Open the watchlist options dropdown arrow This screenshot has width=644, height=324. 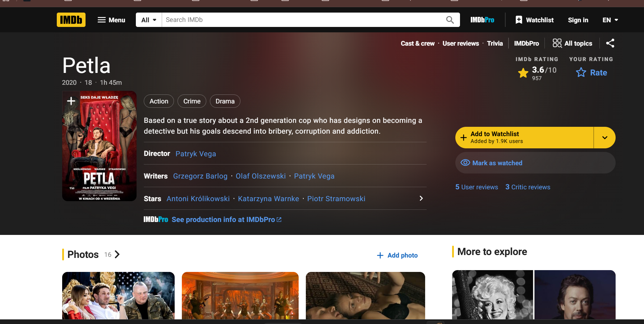point(605,138)
